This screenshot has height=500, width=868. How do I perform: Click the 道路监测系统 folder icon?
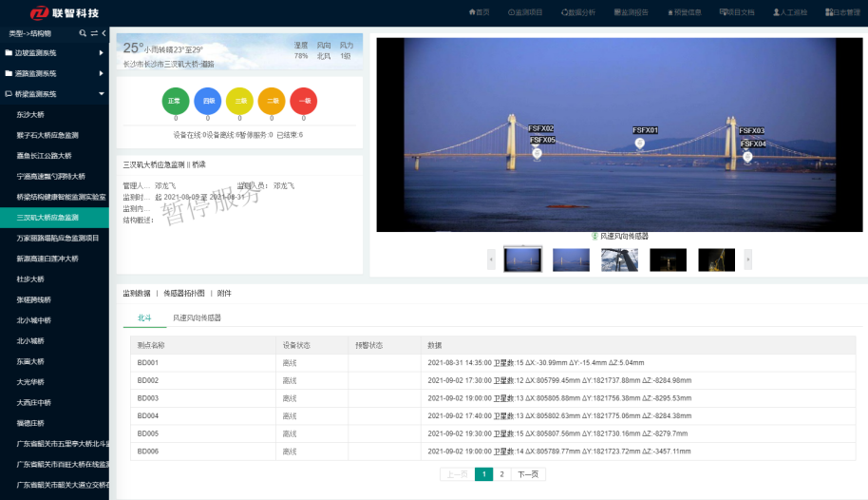[x=9, y=73]
